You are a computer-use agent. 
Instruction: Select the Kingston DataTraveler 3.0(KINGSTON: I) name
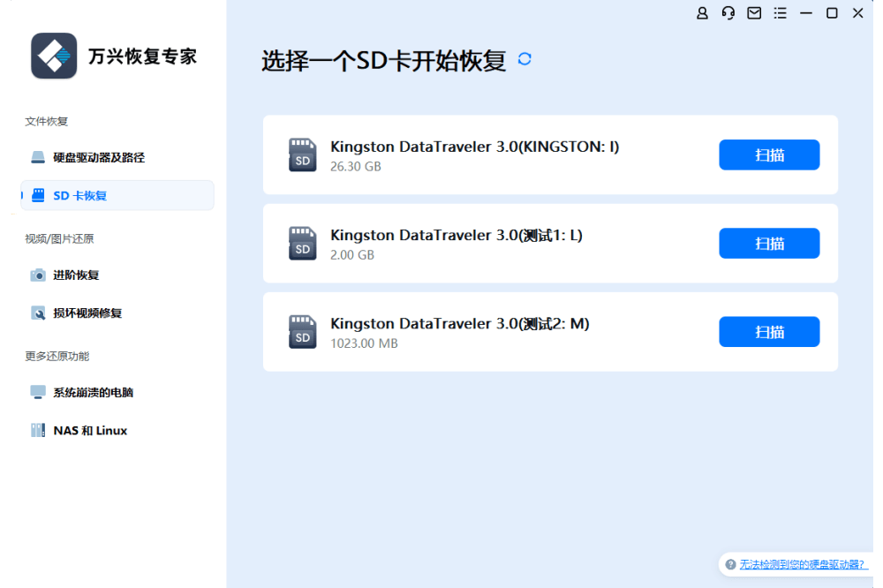(475, 147)
